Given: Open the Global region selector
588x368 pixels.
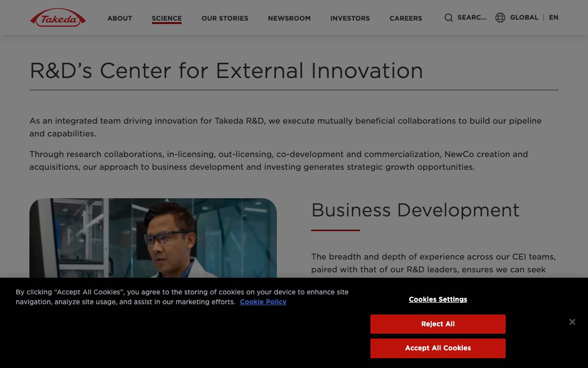Looking at the screenshot, I should point(524,18).
